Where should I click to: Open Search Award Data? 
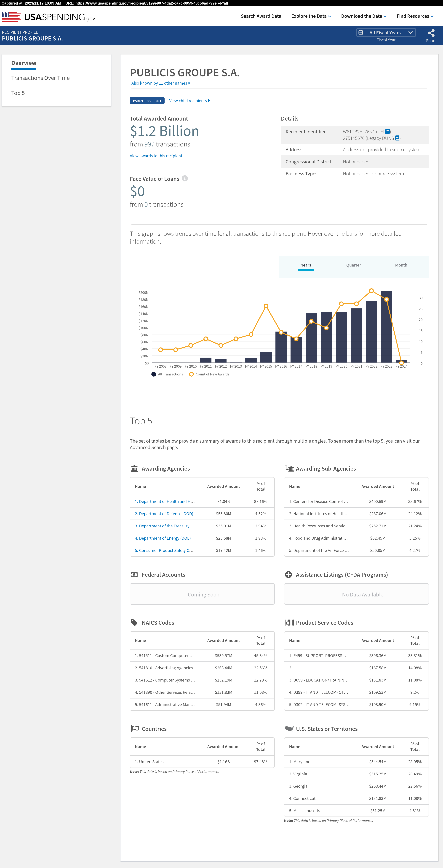[261, 16]
